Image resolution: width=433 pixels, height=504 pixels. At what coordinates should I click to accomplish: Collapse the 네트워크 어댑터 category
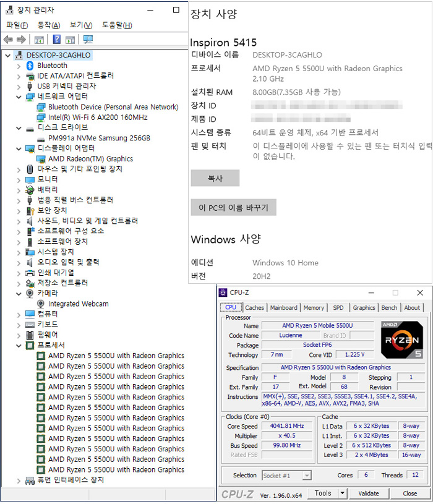(x=19, y=96)
